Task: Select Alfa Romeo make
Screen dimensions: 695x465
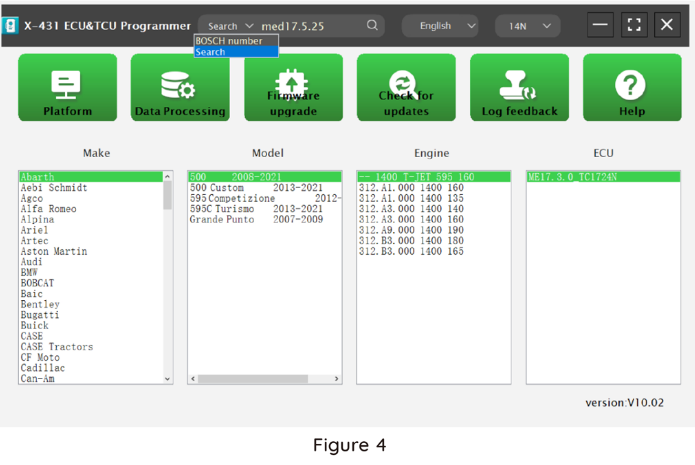Action: pyautogui.click(x=91, y=209)
